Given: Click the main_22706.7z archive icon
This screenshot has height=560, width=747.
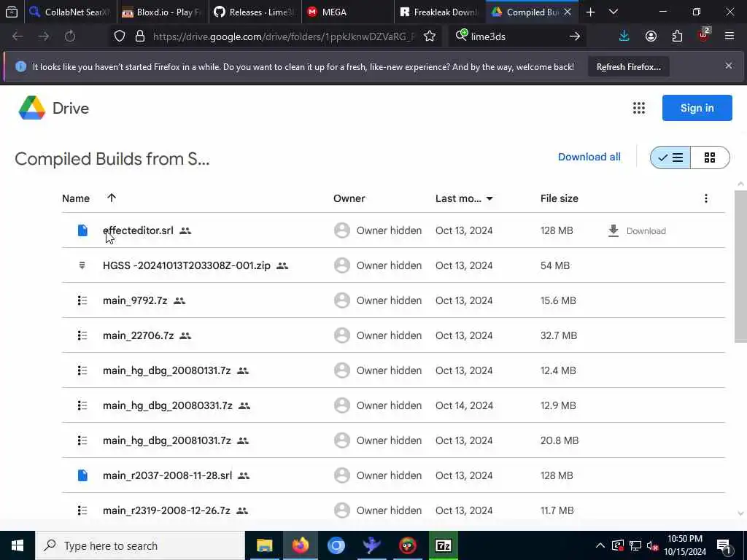Looking at the screenshot, I should [x=82, y=335].
